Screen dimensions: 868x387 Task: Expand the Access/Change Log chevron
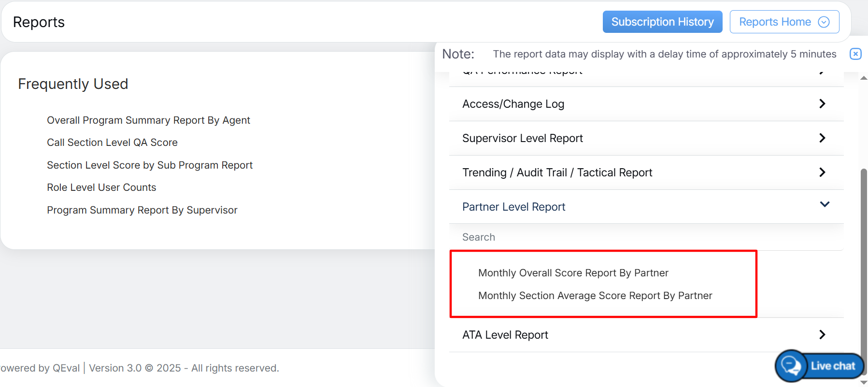822,104
